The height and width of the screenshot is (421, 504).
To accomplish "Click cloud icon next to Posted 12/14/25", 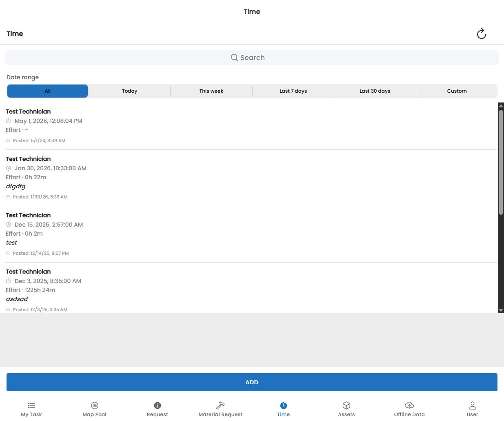I will pos(8,253).
